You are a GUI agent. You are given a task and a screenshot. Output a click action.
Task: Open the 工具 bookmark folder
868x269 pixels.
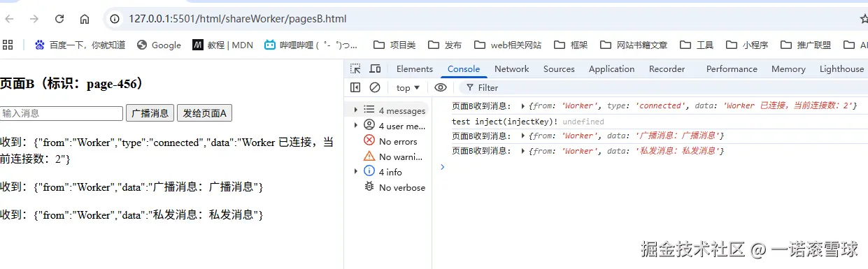697,45
